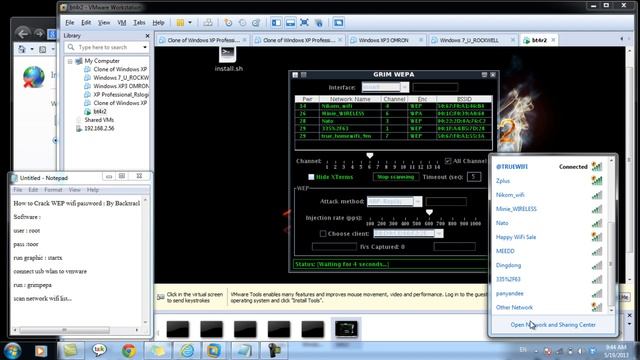Click the Timeout seconds input field
The width and height of the screenshot is (640, 360).
coord(473,177)
